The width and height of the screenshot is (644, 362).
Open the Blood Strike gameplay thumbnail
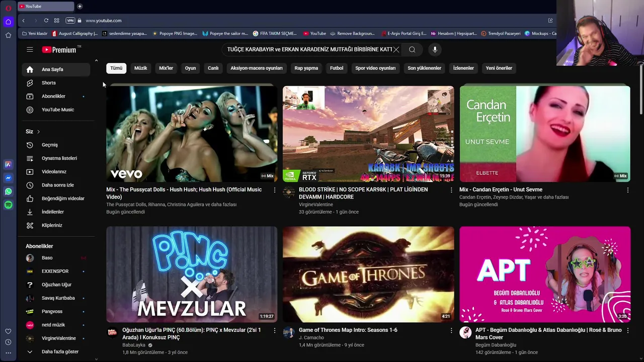tap(368, 134)
